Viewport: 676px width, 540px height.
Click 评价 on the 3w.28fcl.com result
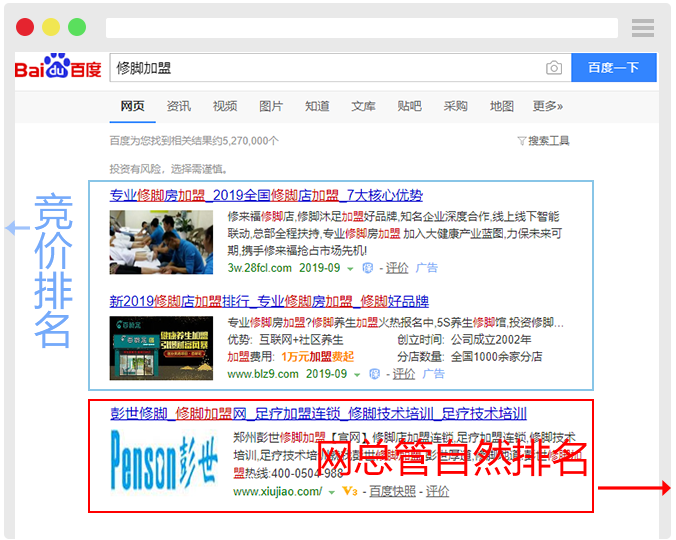click(x=397, y=268)
